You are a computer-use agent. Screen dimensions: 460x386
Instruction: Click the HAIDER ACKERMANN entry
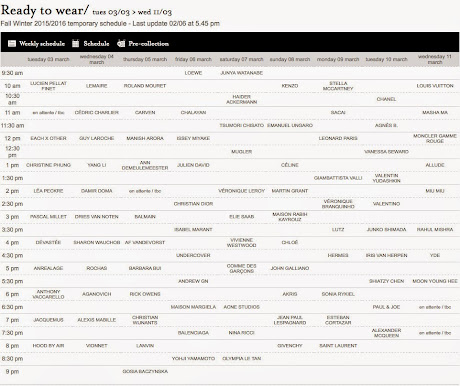click(x=242, y=99)
